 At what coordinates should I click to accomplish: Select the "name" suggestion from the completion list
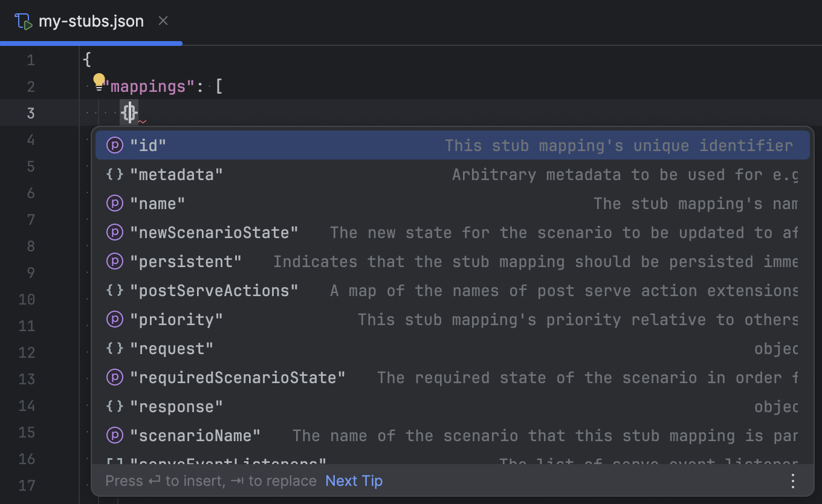[157, 203]
